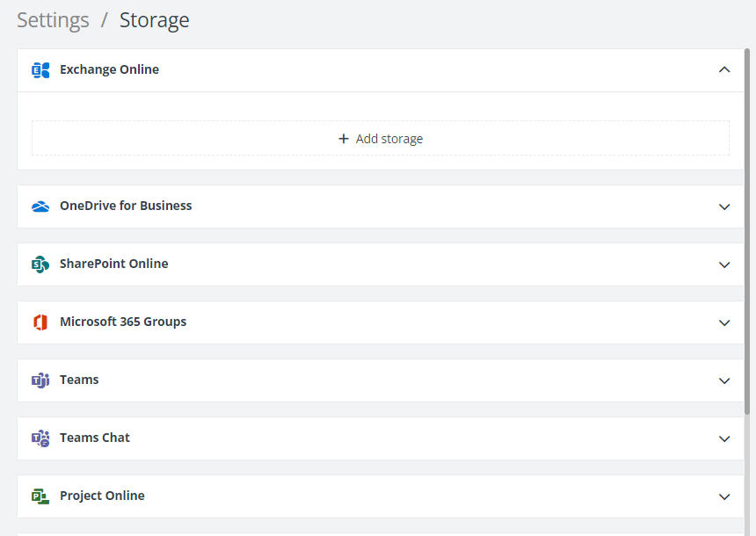Click the Microsoft 365 Groups icon
The height and width of the screenshot is (536, 756).
(40, 322)
